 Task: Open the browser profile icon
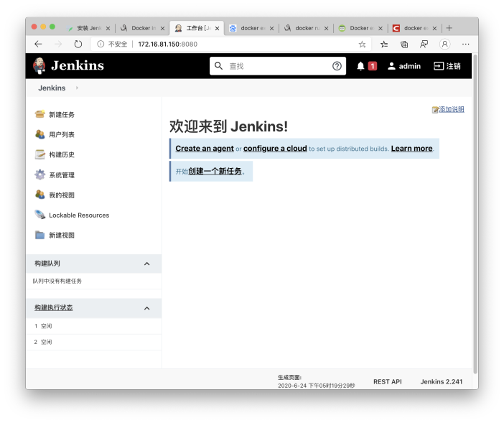coord(445,44)
